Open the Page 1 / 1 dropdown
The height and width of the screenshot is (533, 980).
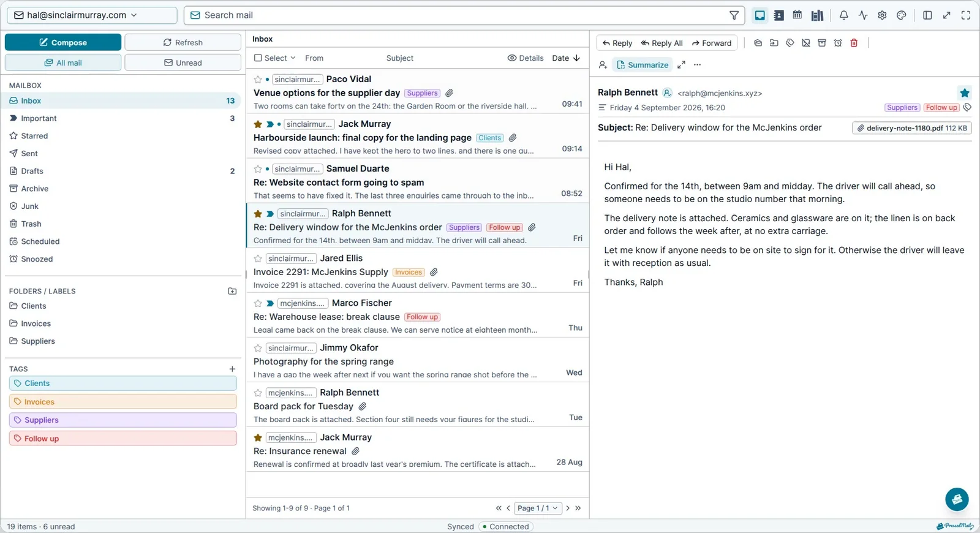(x=538, y=508)
